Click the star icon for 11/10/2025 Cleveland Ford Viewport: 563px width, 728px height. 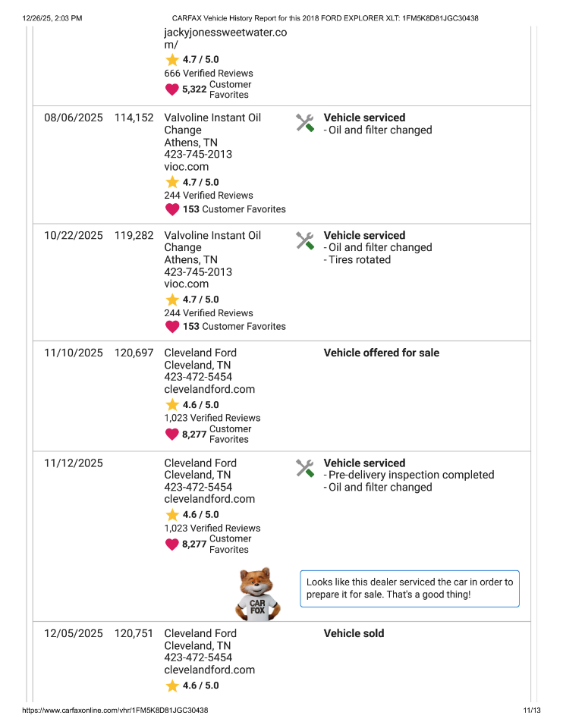click(x=172, y=405)
